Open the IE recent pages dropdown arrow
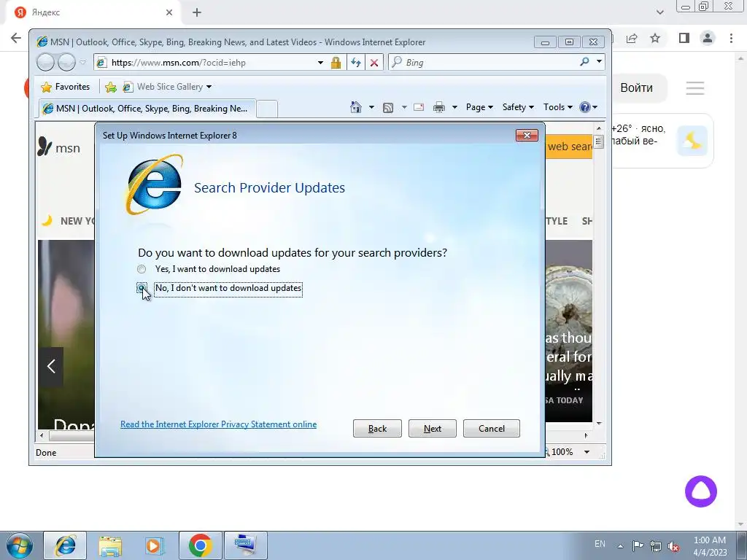This screenshot has width=747, height=560. tap(82, 63)
